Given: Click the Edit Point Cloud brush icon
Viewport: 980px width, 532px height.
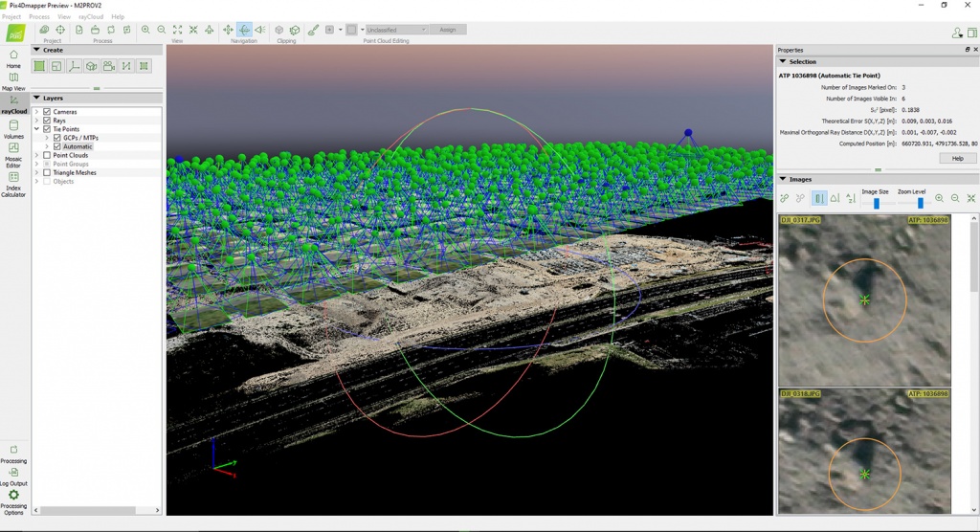Looking at the screenshot, I should [313, 30].
